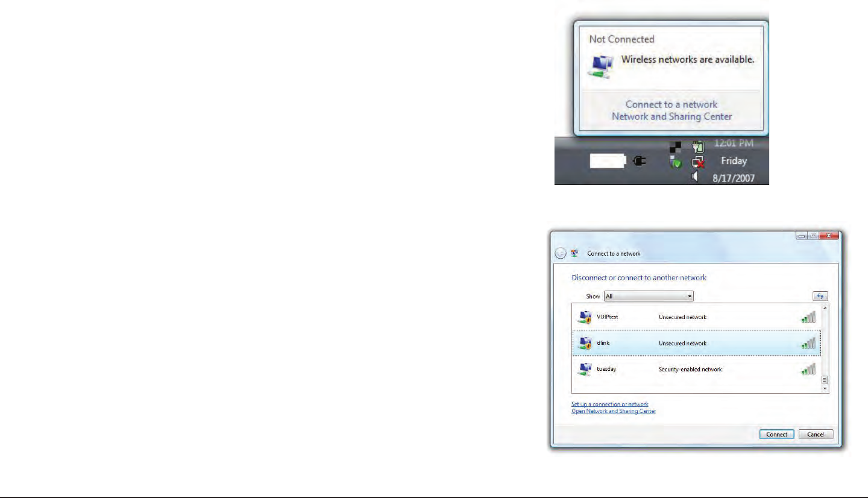Click Open Network and Sharing Center link
Viewport: 868px width, 498px height.
click(613, 411)
